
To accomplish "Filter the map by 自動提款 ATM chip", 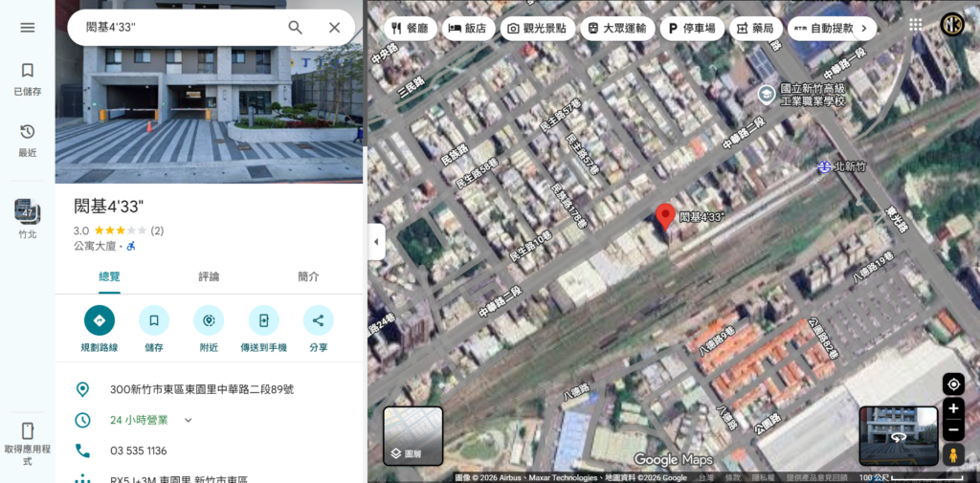I will (x=822, y=28).
